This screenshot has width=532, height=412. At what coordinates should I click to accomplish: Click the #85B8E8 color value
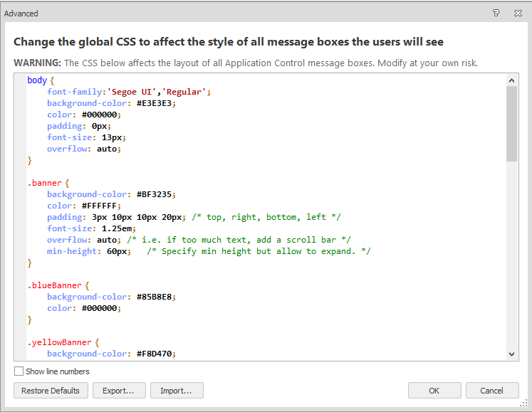tap(155, 297)
